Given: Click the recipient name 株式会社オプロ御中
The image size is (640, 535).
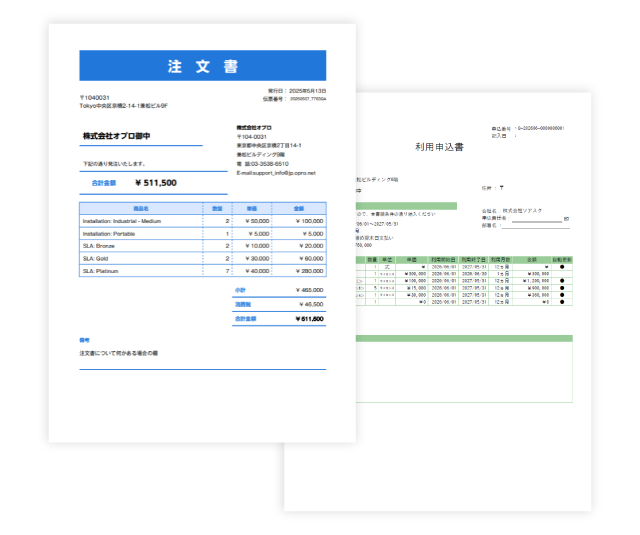Looking at the screenshot, I should pyautogui.click(x=116, y=136).
